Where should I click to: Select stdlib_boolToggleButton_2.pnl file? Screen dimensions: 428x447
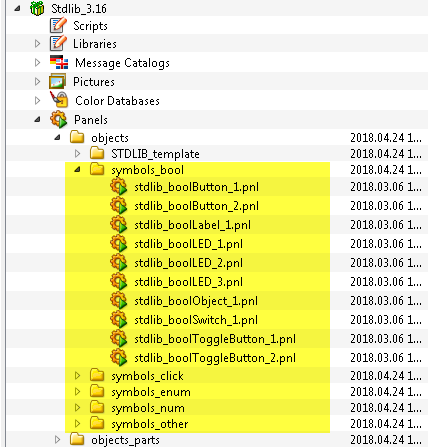[x=215, y=358]
